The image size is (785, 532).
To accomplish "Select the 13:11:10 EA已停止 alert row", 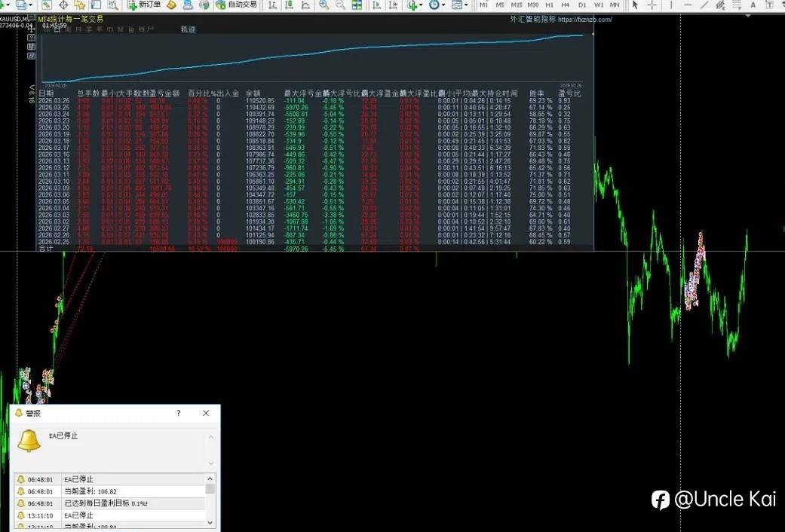I will [x=109, y=515].
